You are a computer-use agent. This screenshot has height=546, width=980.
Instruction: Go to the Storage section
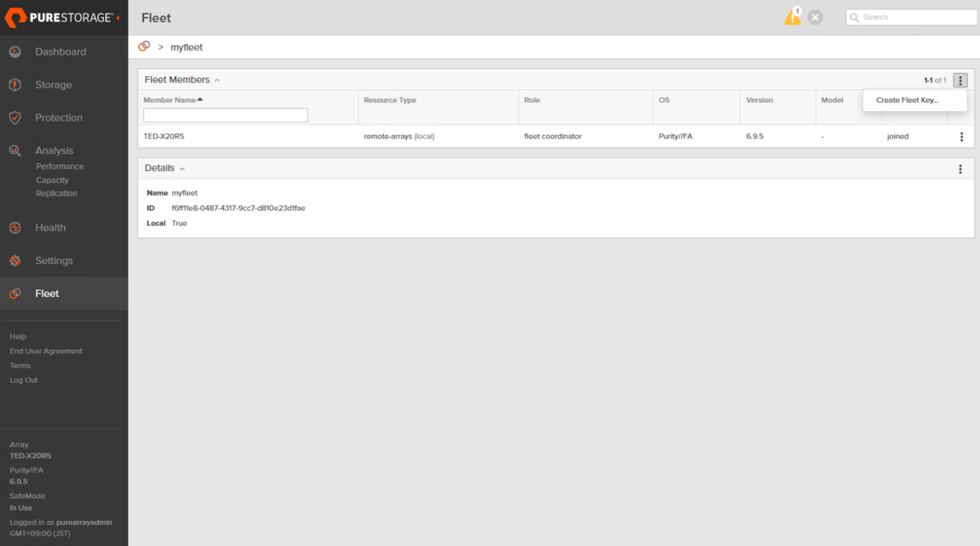53,85
